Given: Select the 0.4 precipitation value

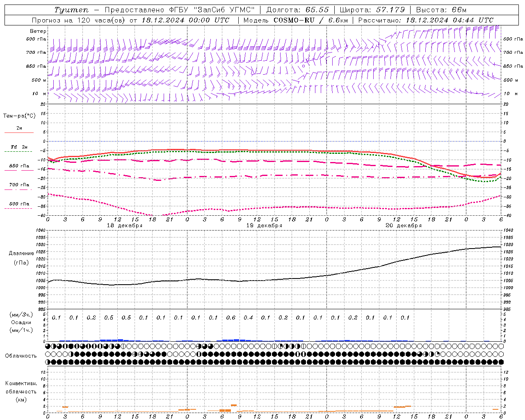Looking at the screenshot, I should (x=248, y=318).
